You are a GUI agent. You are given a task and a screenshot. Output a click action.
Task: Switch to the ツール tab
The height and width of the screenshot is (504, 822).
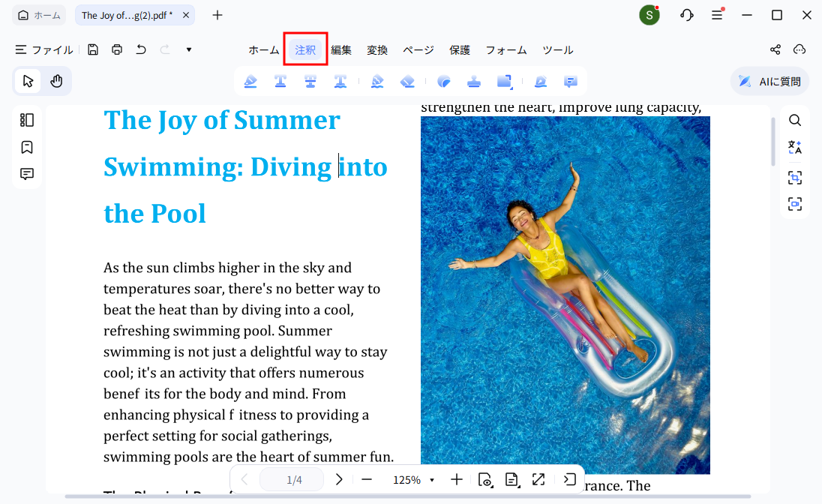coord(558,49)
